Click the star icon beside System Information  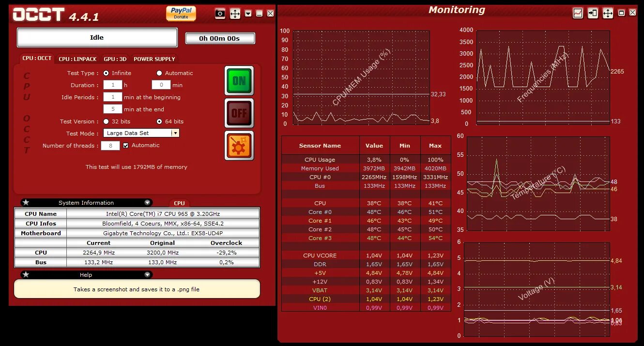pyautogui.click(x=26, y=202)
